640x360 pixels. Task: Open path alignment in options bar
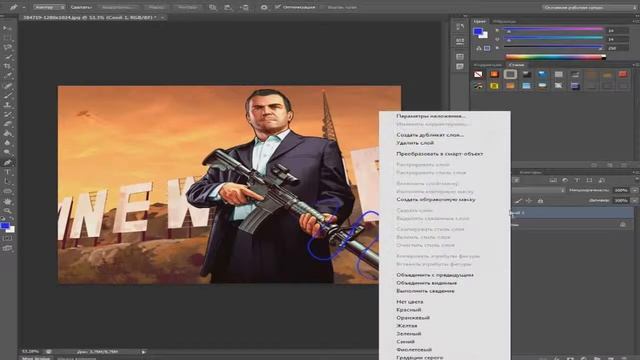228,7
